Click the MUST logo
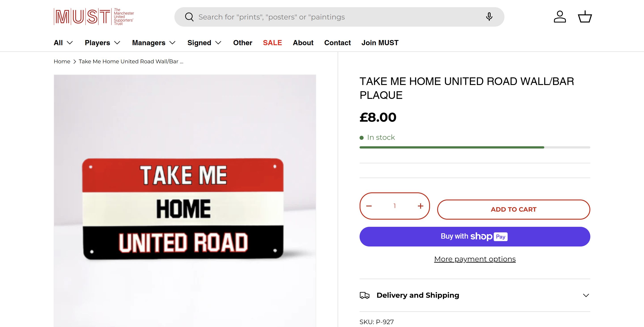This screenshot has height=327, width=644. (x=94, y=17)
